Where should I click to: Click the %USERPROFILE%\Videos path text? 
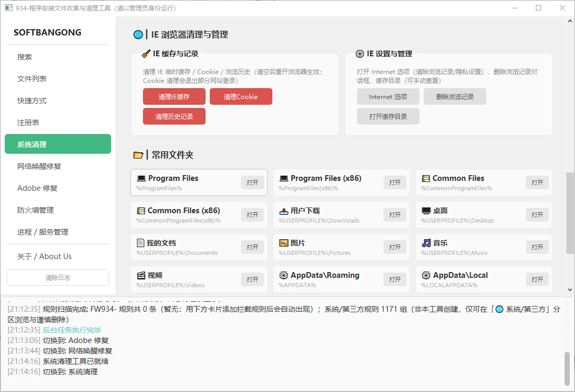(x=171, y=285)
